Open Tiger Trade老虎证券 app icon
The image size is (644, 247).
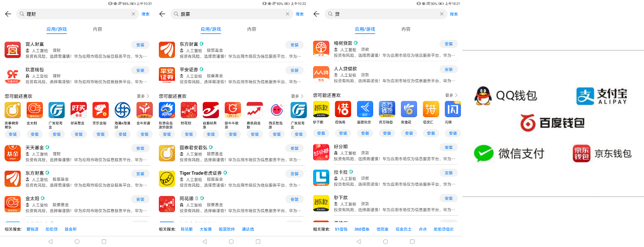coord(167,178)
